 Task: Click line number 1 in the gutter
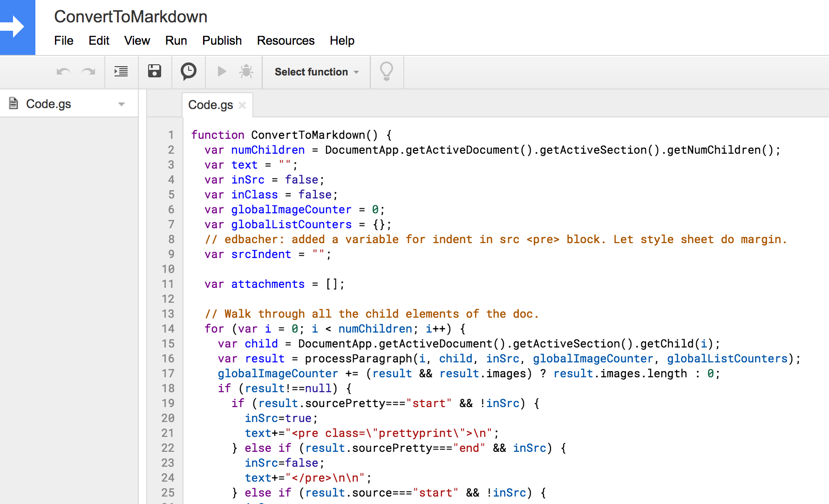coord(171,135)
